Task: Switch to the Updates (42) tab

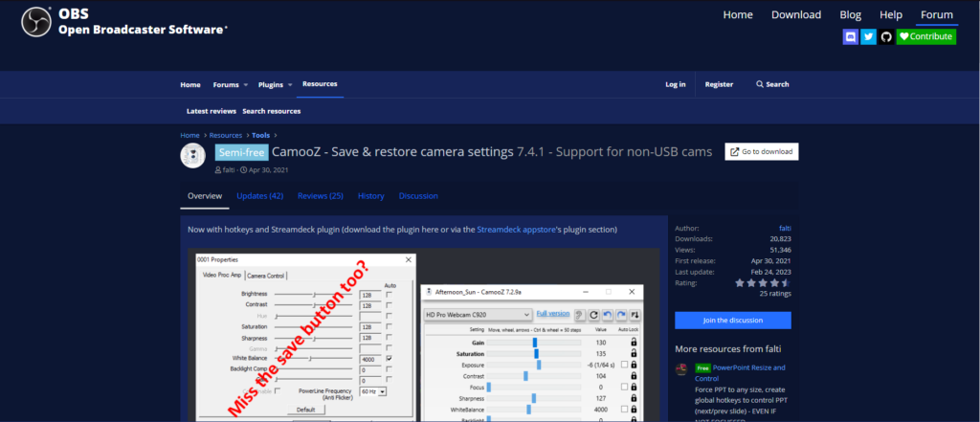Action: pyautogui.click(x=259, y=195)
